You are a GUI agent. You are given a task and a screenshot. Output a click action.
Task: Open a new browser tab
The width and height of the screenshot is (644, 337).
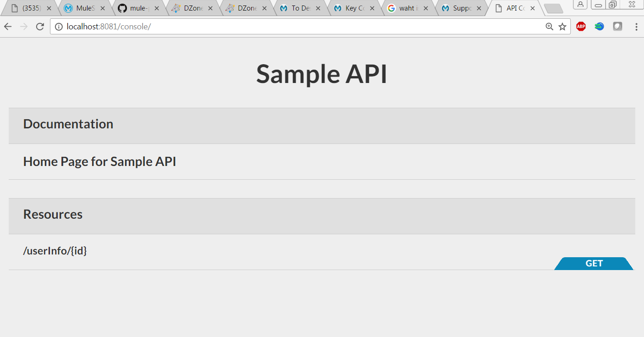[x=553, y=8]
